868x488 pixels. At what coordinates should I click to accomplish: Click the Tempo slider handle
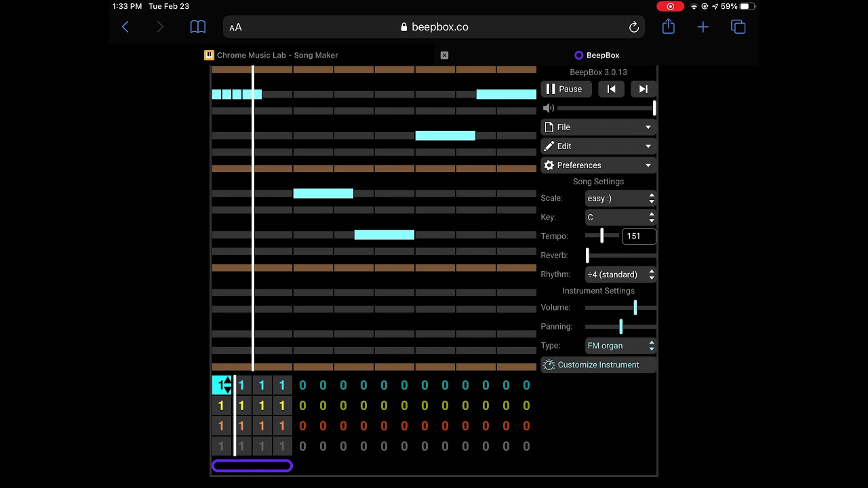pos(601,236)
